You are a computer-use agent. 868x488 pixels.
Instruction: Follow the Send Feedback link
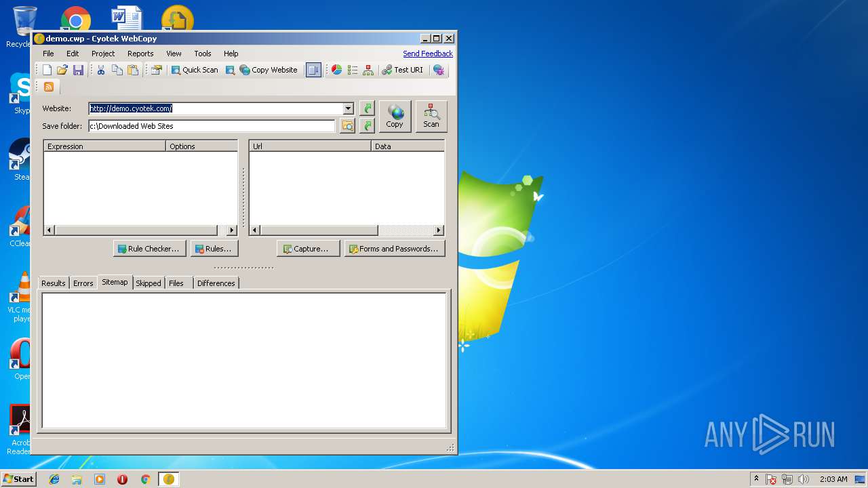(428, 54)
